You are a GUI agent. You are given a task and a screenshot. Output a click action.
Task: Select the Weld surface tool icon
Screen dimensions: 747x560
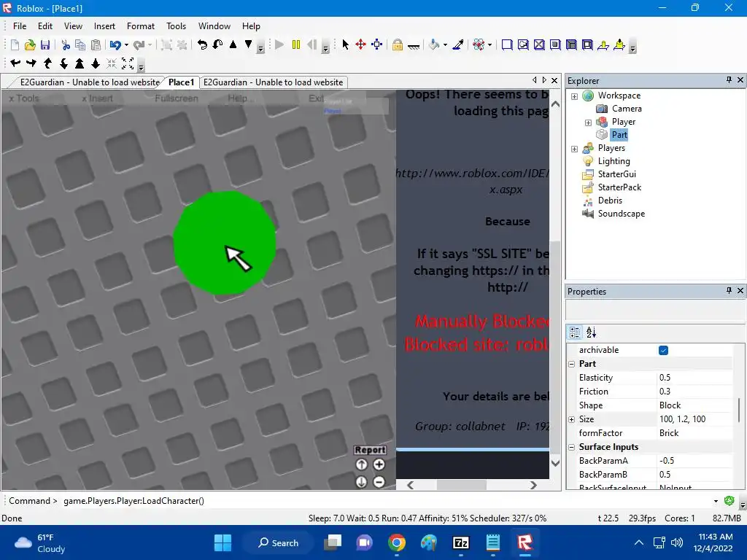tap(539, 44)
